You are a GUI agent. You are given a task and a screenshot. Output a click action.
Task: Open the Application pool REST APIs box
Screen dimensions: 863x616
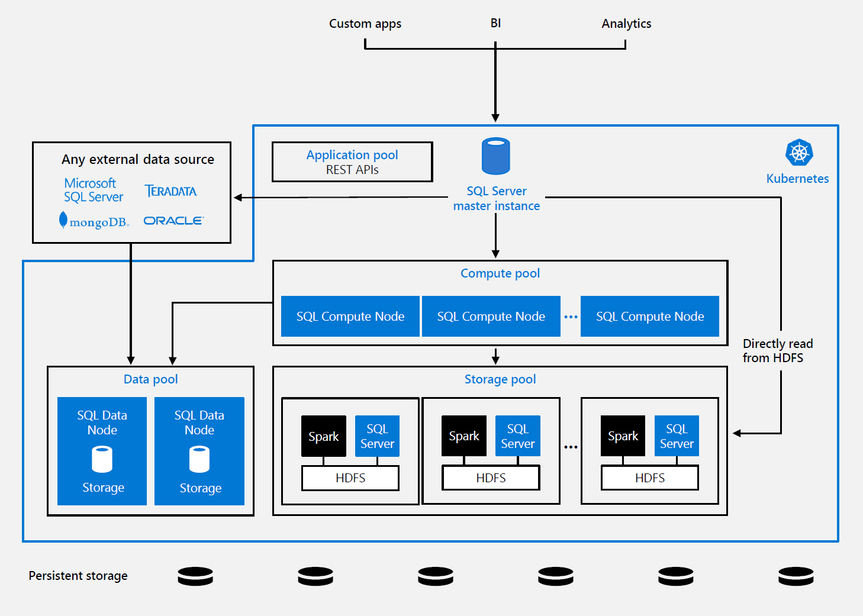pos(352,162)
